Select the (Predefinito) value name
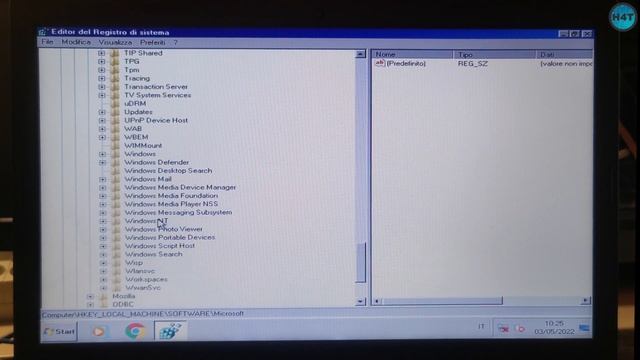 pos(406,64)
